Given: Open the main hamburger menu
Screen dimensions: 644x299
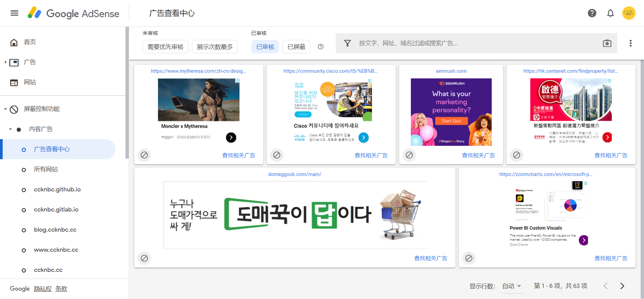Looking at the screenshot, I should (x=14, y=13).
